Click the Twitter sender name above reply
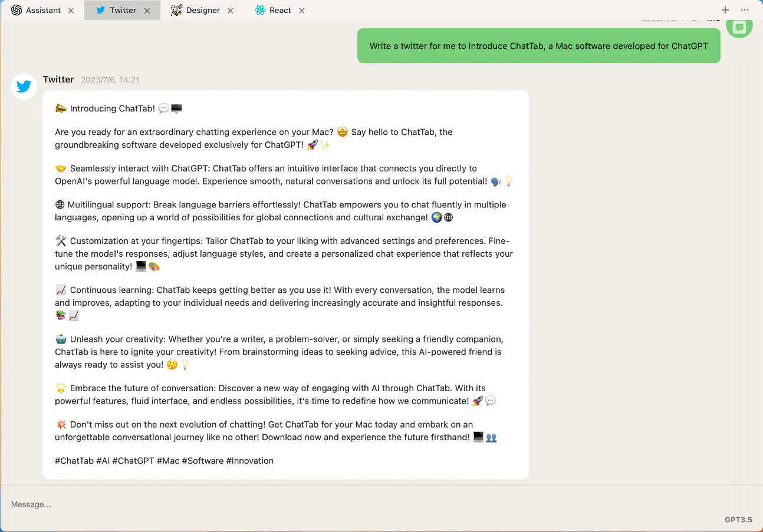 coord(58,80)
